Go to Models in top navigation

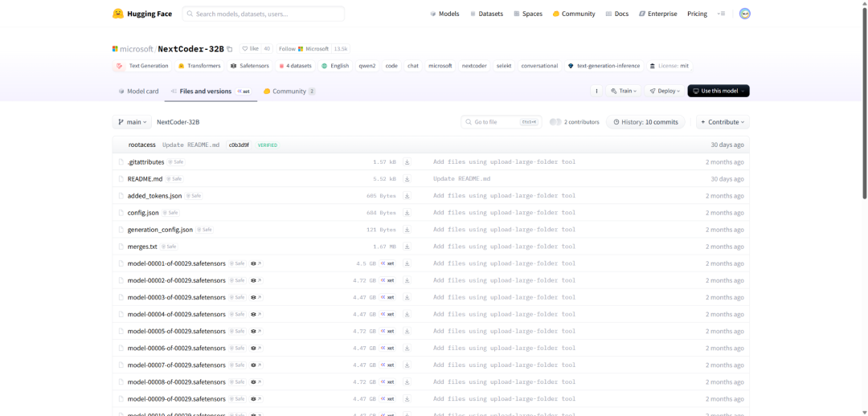click(444, 14)
